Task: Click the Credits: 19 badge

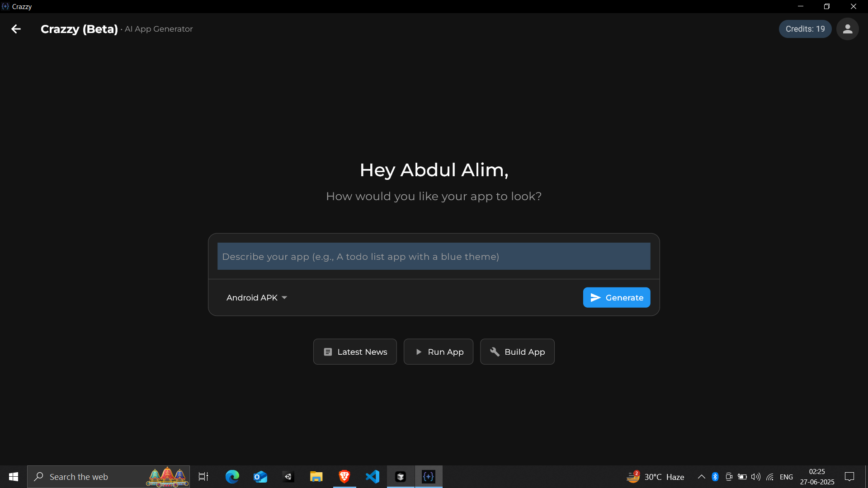Action: click(805, 29)
